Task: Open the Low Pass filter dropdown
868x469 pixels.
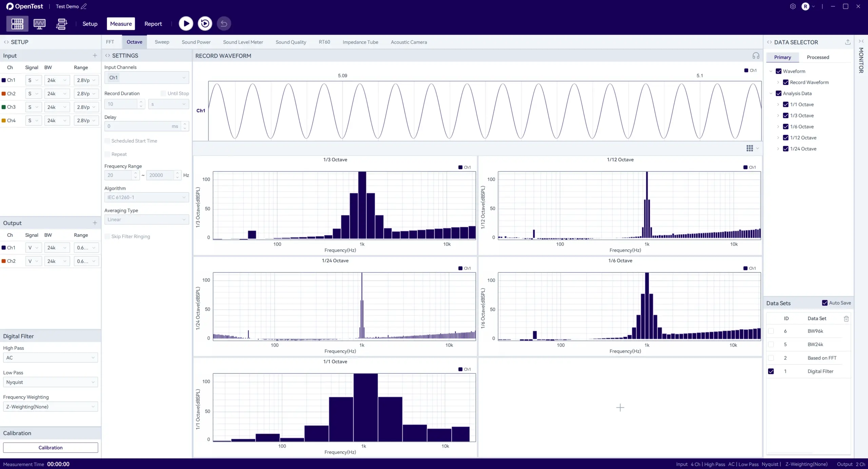Action: click(50, 382)
